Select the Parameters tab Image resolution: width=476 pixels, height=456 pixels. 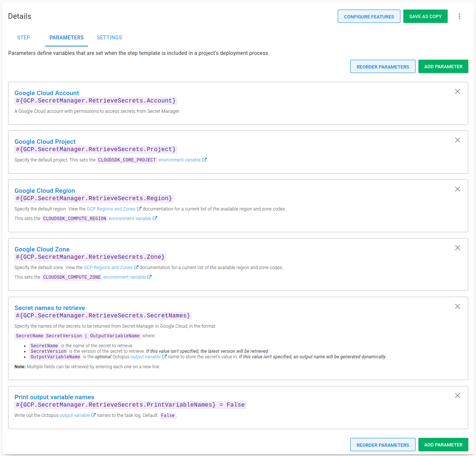coord(66,38)
